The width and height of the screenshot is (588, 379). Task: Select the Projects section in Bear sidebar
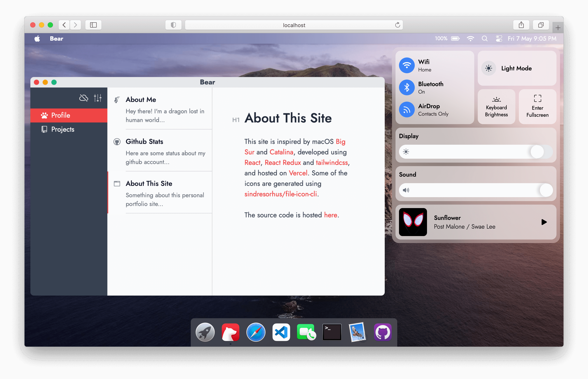pos(63,129)
